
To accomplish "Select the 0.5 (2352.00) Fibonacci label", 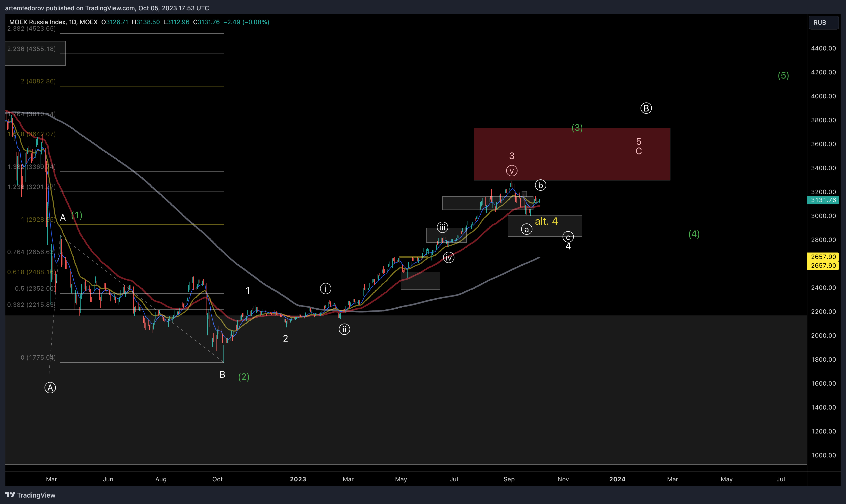I will click(x=35, y=288).
